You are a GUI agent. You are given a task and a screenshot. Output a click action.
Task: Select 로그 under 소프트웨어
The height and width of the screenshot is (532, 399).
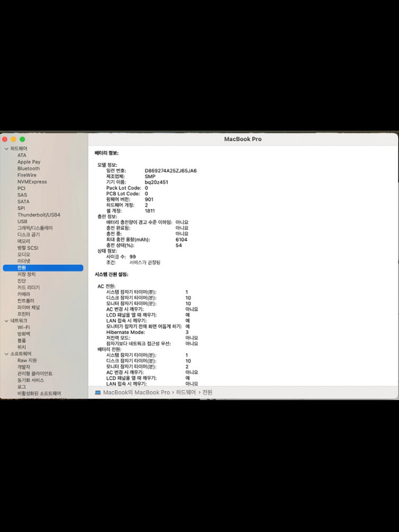[21, 387]
